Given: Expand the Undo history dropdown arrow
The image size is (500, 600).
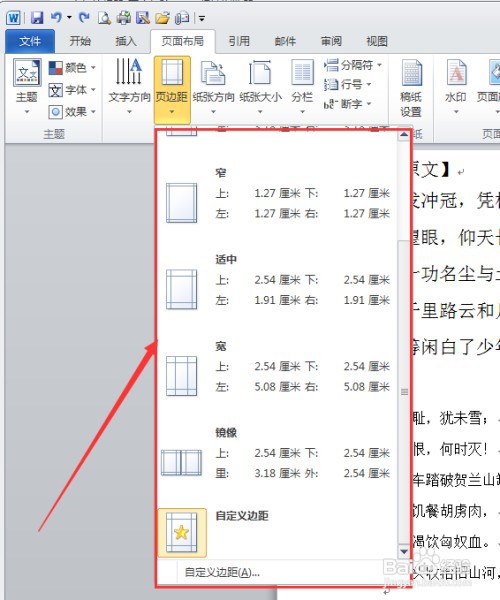Looking at the screenshot, I should tap(69, 18).
